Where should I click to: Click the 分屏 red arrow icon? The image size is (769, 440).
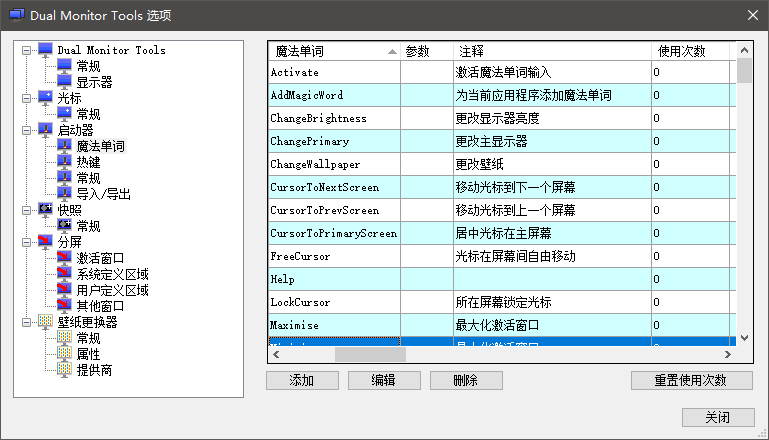[45, 242]
